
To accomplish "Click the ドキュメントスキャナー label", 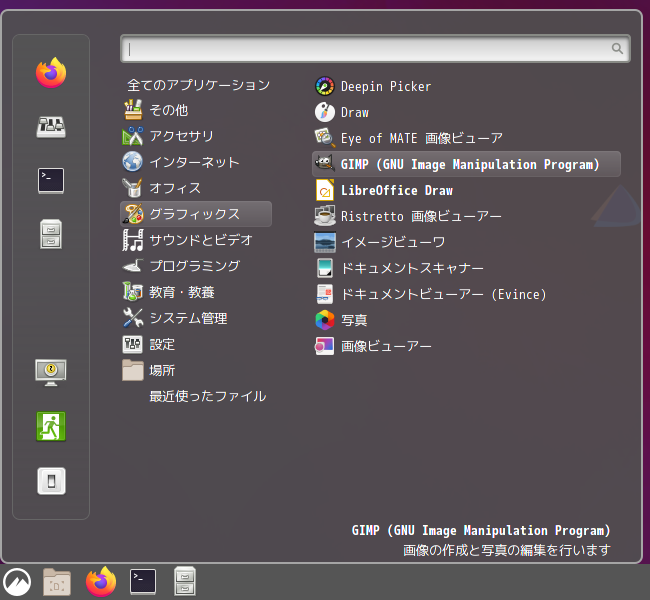I will 412,268.
